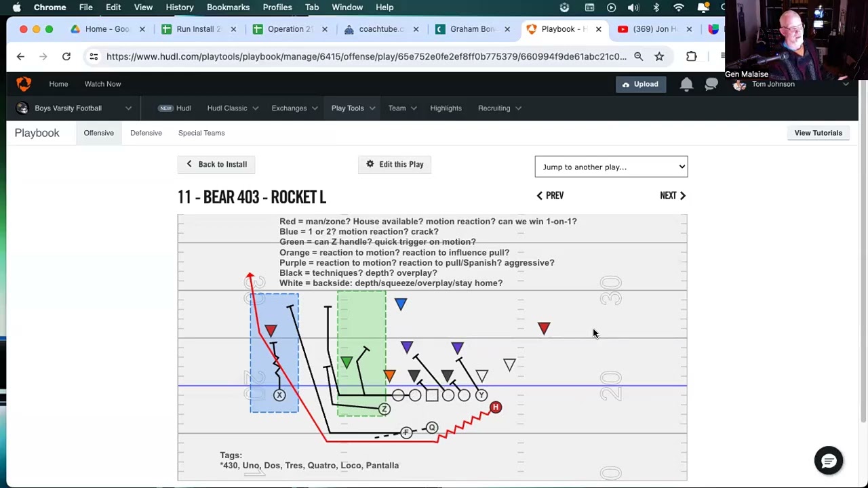
Task: Click the Boys Varsity Football team icon
Action: pos(22,108)
